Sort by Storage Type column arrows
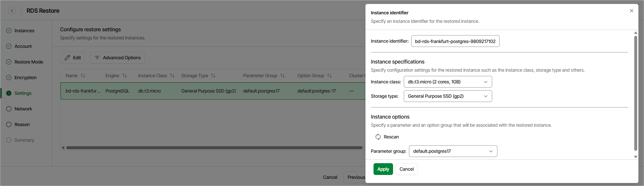The width and height of the screenshot is (644, 186). point(213,76)
